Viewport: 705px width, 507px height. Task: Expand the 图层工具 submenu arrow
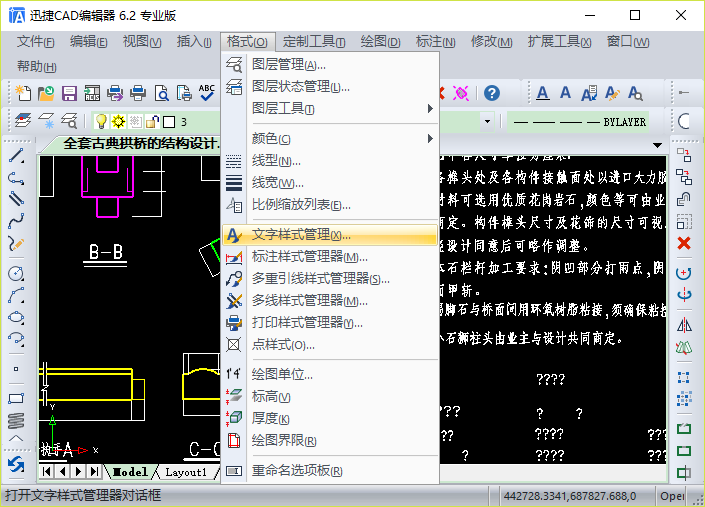(x=430, y=108)
